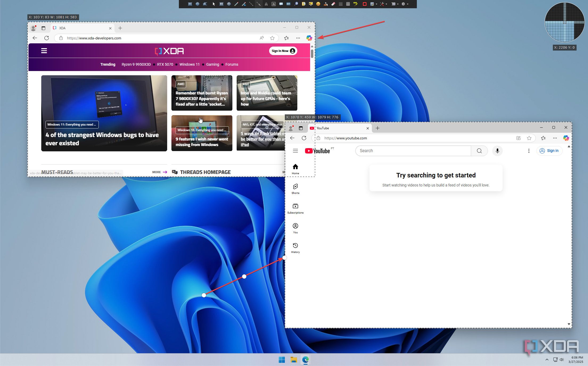Choose the select-and-move cursor tool
The image size is (588, 366).
[214, 4]
